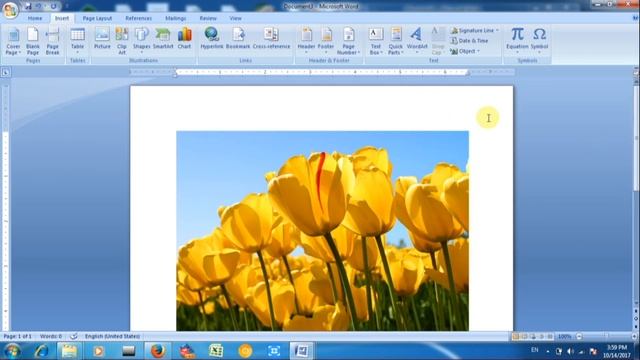
Task: Click the 100% zoom level button
Action: [564, 337]
